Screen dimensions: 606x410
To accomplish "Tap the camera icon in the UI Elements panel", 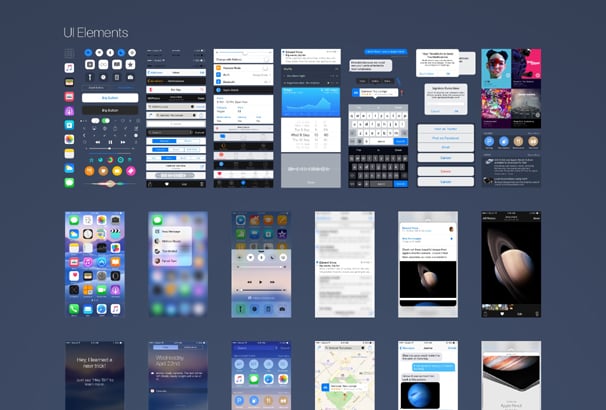I will 131,77.
